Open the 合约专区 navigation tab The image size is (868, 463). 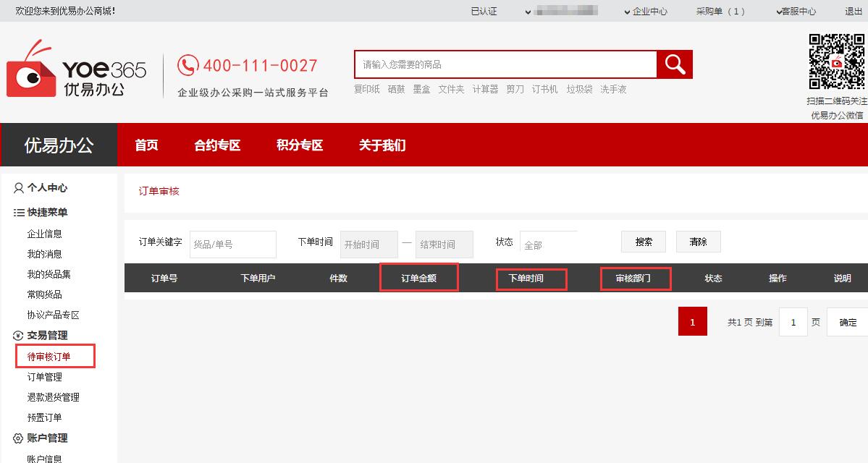click(x=217, y=145)
